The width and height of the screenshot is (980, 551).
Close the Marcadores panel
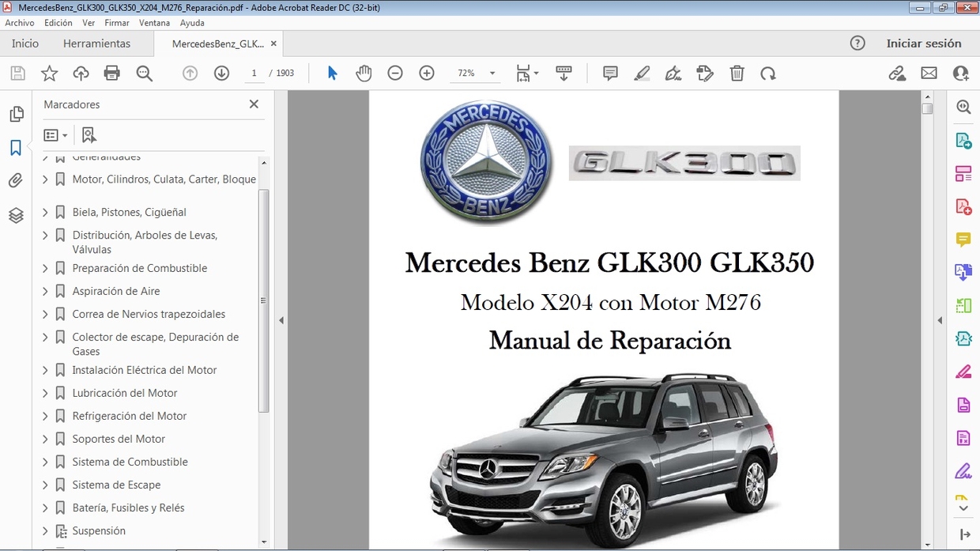coord(254,104)
